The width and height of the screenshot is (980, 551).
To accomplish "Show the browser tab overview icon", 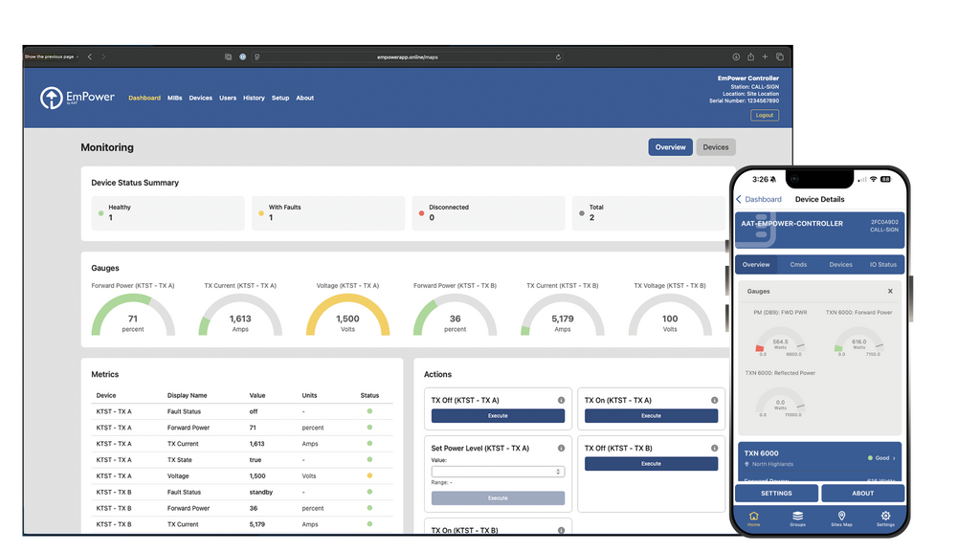I will pos(780,56).
